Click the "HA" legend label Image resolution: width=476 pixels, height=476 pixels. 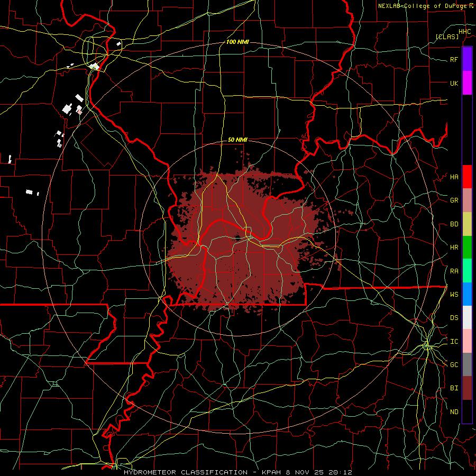pyautogui.click(x=454, y=177)
